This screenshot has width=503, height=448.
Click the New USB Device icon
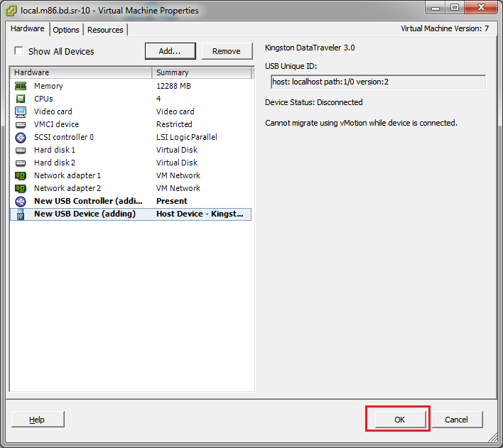coord(21,214)
